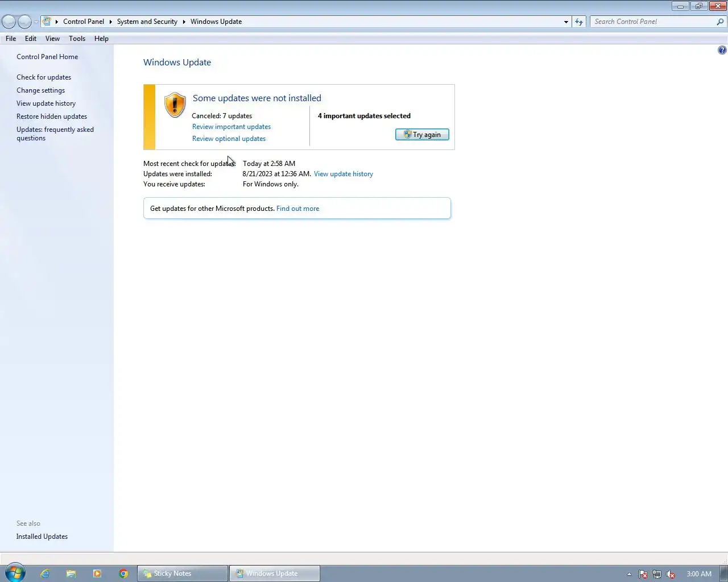Open the File menu
Image resolution: width=728 pixels, height=582 pixels.
coord(11,39)
